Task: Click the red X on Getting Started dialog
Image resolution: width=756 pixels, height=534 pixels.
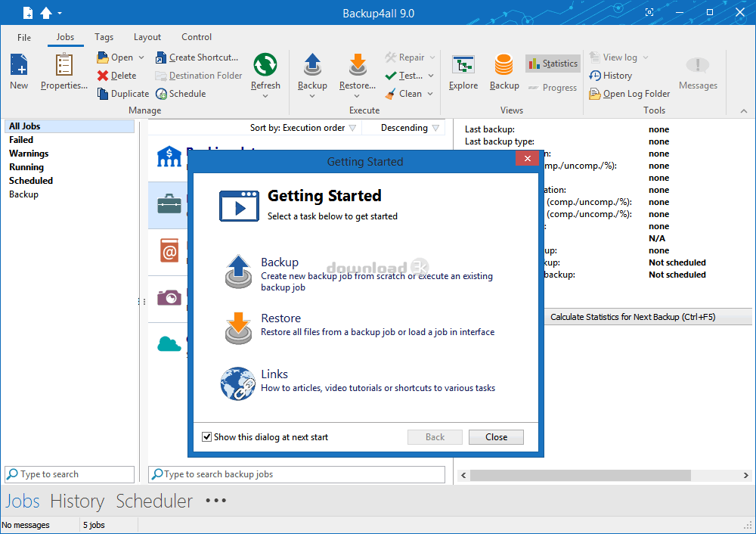Action: coord(528,158)
